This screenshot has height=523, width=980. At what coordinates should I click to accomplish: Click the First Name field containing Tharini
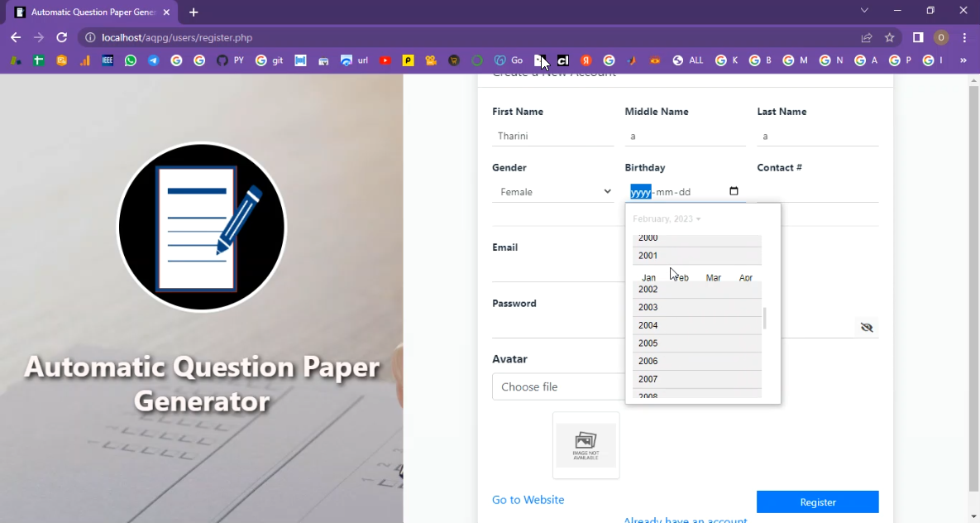[553, 136]
